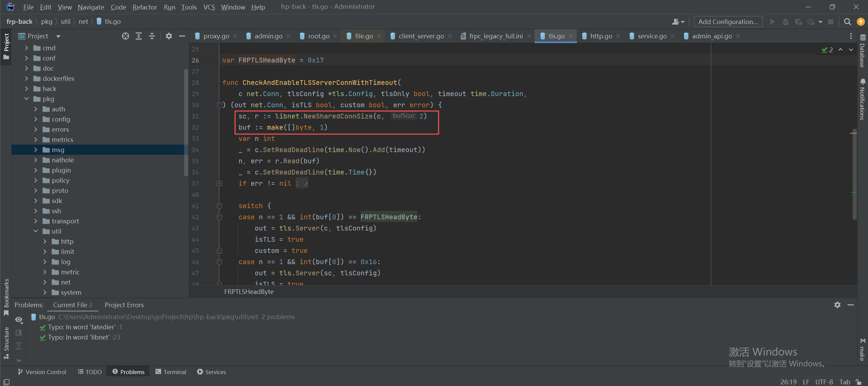This screenshot has height=386, width=868.
Task: Collapse the pkg folder
Action: [26, 99]
